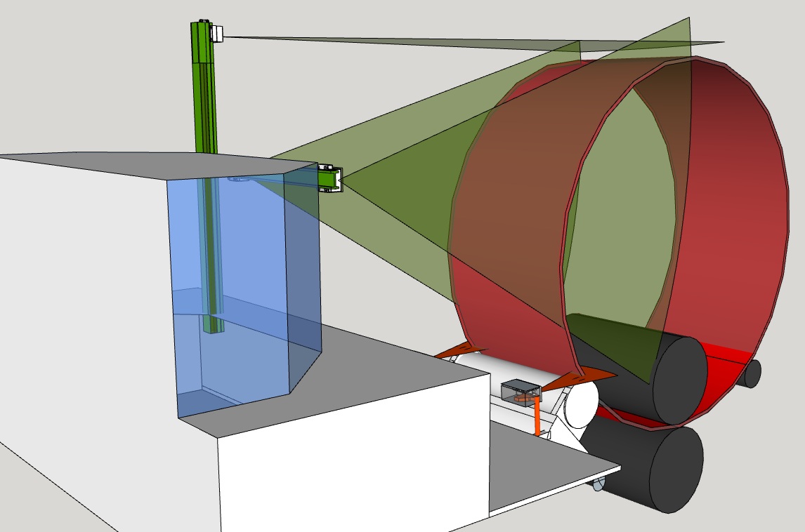
Task: Click the white front face of the base block
Action: pos(351,456)
